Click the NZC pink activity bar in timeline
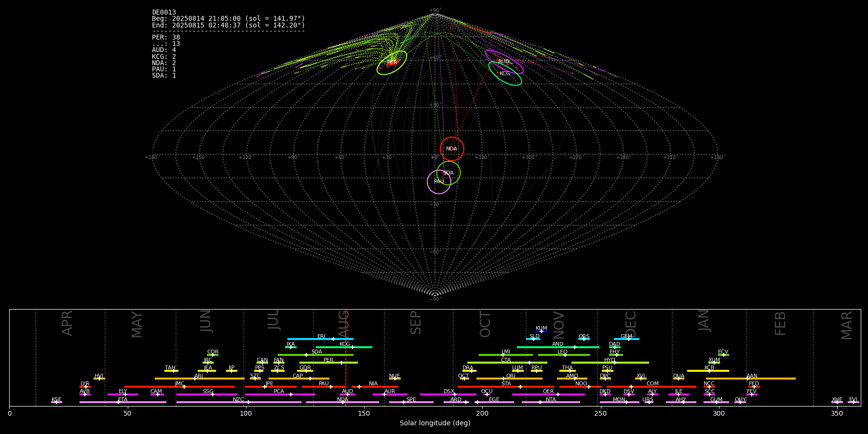Screen dimensions: 868x434 pos(239,402)
